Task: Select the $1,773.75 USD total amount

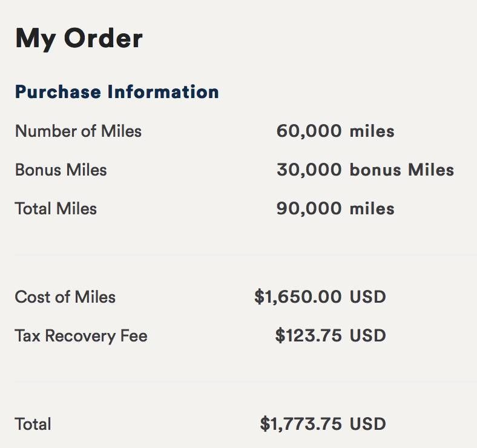Action: (323, 424)
